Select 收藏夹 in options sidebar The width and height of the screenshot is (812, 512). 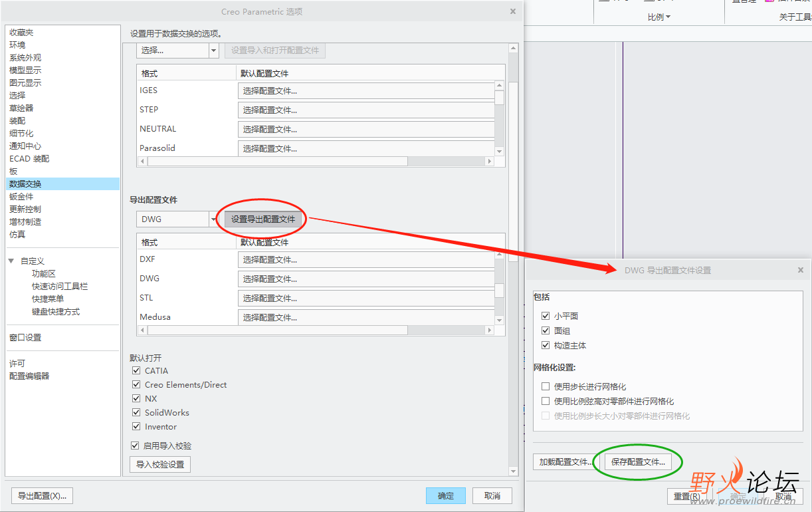21,33
